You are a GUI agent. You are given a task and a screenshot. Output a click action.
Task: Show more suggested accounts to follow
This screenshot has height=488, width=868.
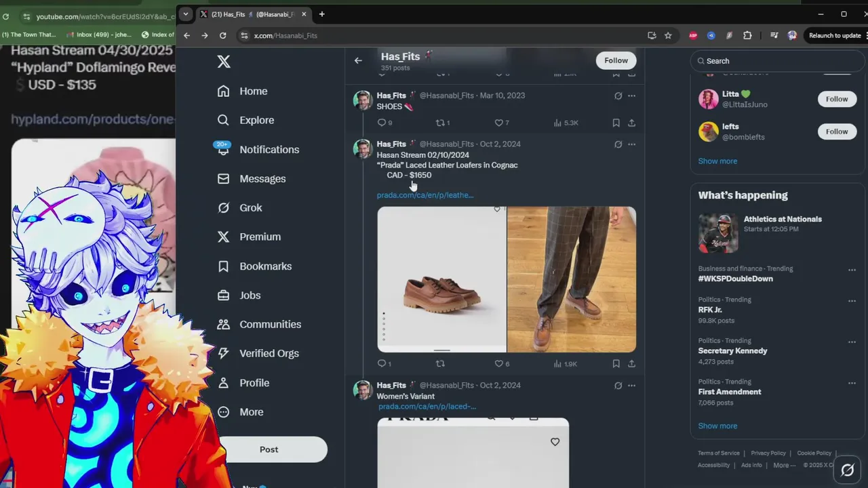coord(717,161)
